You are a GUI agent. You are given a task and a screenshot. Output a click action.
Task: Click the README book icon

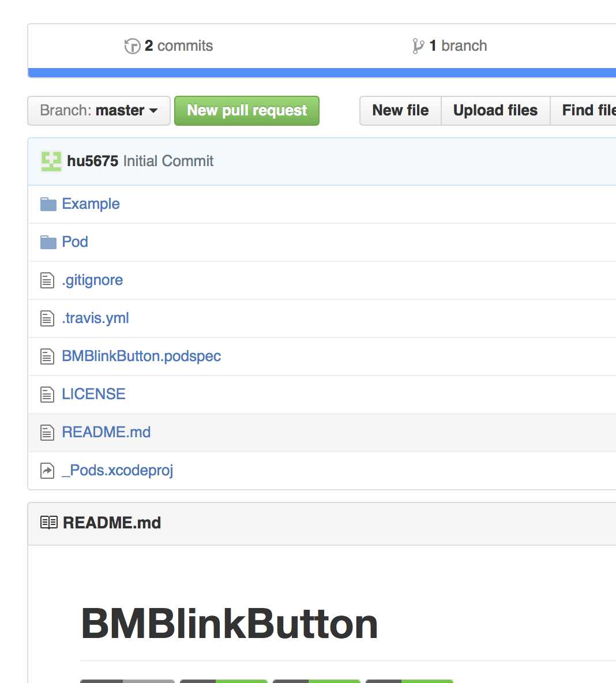coord(49,523)
